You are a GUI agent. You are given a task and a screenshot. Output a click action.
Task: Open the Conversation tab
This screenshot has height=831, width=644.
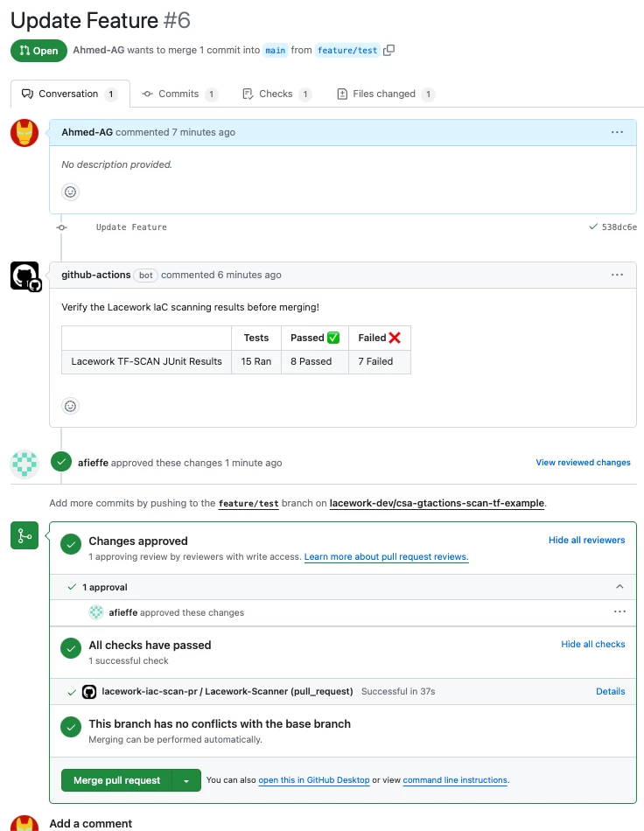point(70,94)
